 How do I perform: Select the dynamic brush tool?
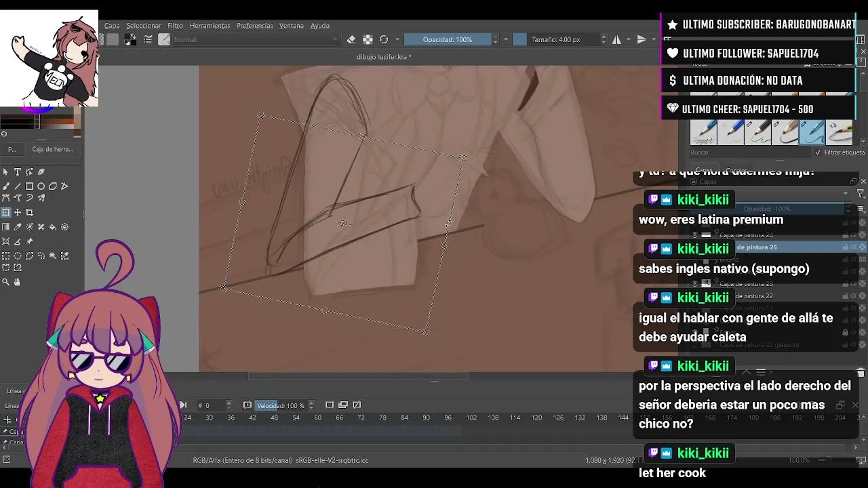point(29,198)
